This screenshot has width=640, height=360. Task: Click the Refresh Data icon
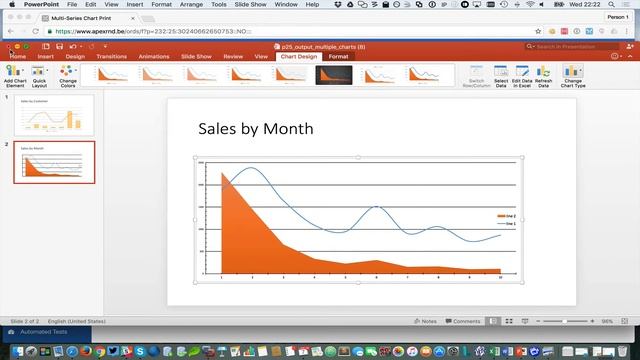tap(543, 76)
